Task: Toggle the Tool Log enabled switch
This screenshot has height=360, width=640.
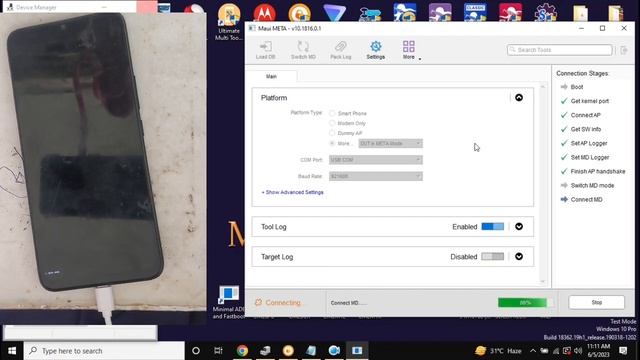Action: pos(493,227)
